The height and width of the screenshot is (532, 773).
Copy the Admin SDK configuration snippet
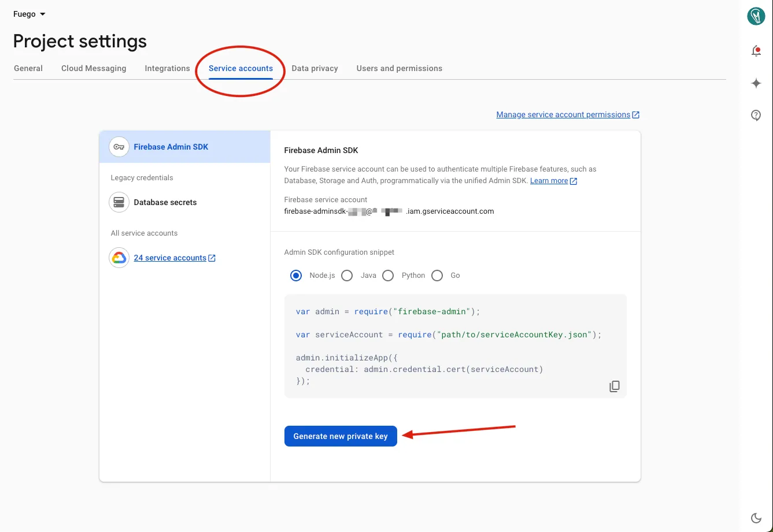614,386
